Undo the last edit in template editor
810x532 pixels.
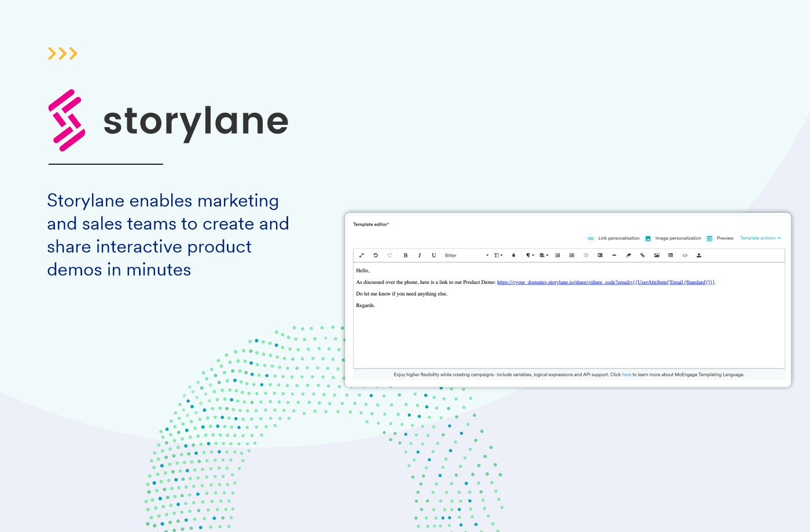pos(375,255)
